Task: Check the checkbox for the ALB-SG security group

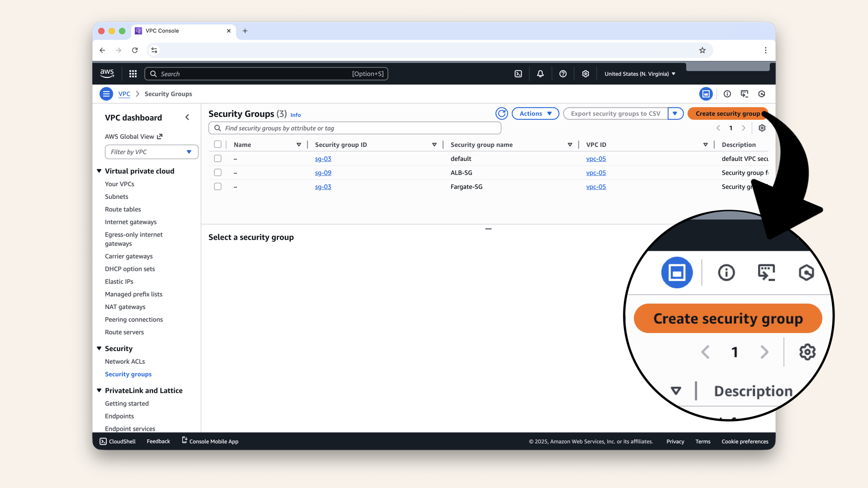Action: (x=218, y=172)
